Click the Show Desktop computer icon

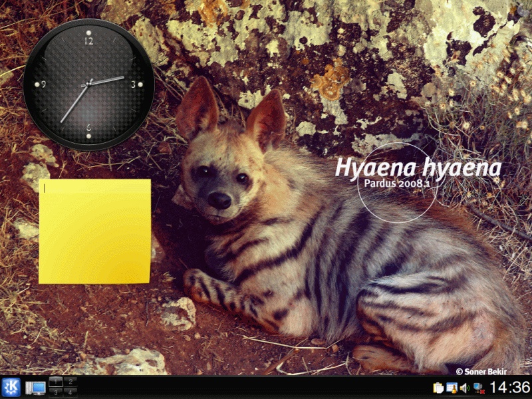tap(35, 388)
